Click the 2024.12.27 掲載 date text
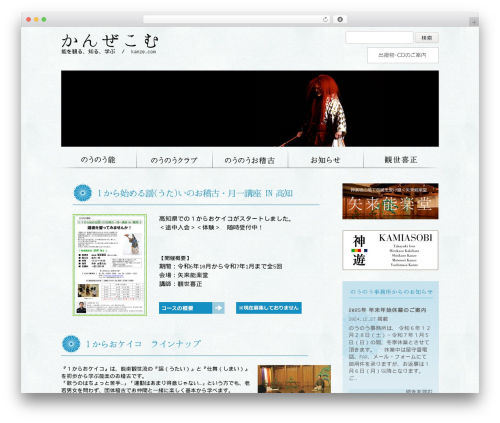 [368, 319]
